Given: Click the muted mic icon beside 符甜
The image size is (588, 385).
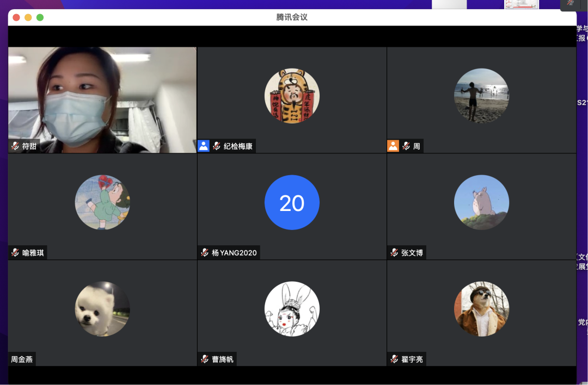Looking at the screenshot, I should tap(15, 146).
